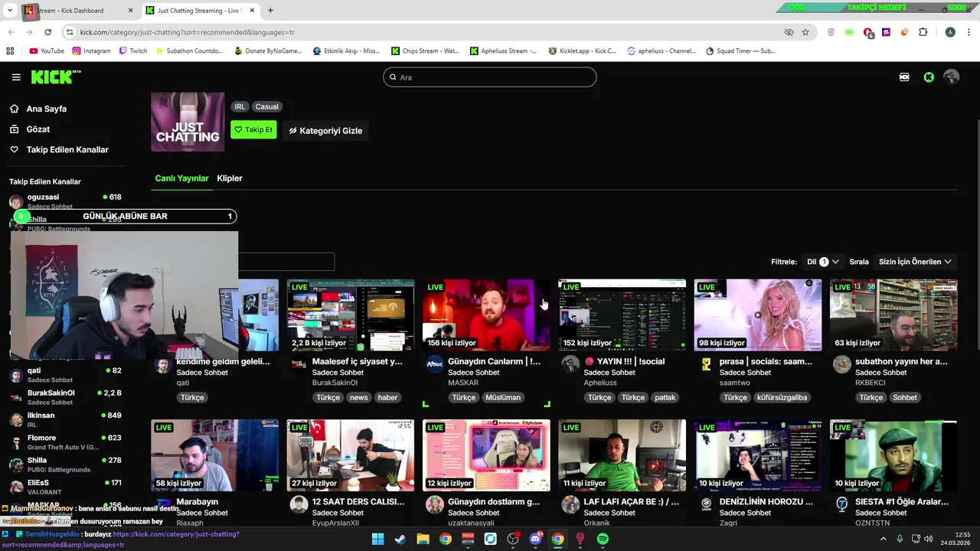Open Riaxaph Marabayın stream thumbnail
The height and width of the screenshot is (551, 980).
click(x=215, y=455)
